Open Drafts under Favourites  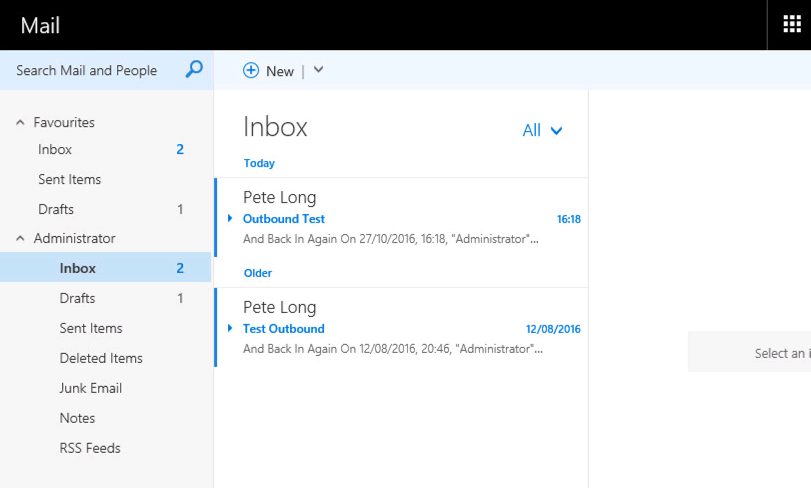coord(56,209)
